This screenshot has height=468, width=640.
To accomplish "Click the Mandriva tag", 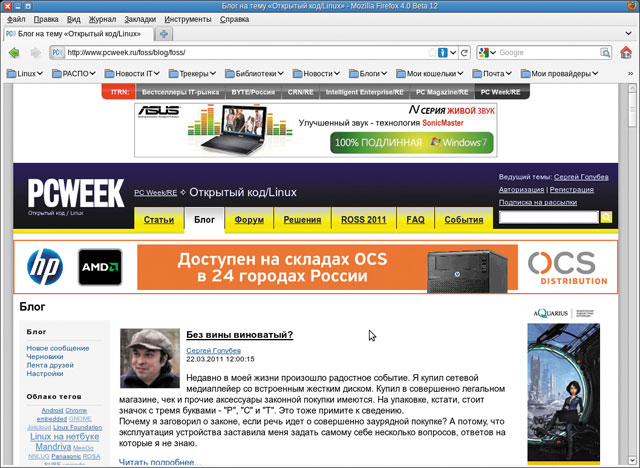I will [x=53, y=447].
